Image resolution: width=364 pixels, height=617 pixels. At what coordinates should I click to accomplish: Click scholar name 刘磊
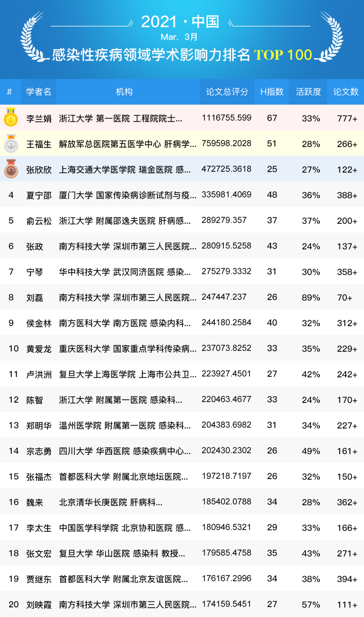[35, 298]
